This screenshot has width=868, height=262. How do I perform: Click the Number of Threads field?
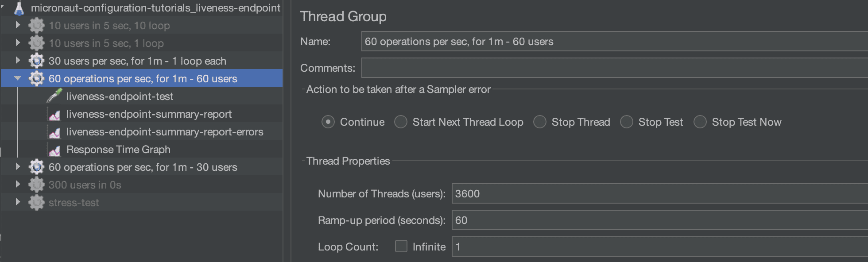click(660, 194)
